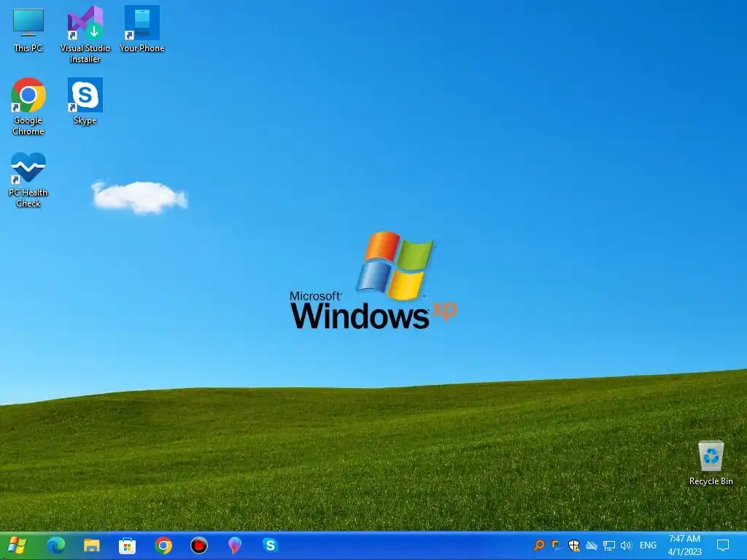Launch Google Chrome from the taskbar
This screenshot has width=747, height=560.
tap(163, 545)
